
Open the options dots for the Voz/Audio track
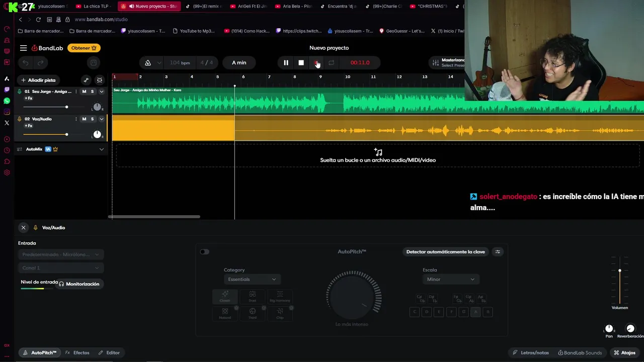click(76, 119)
